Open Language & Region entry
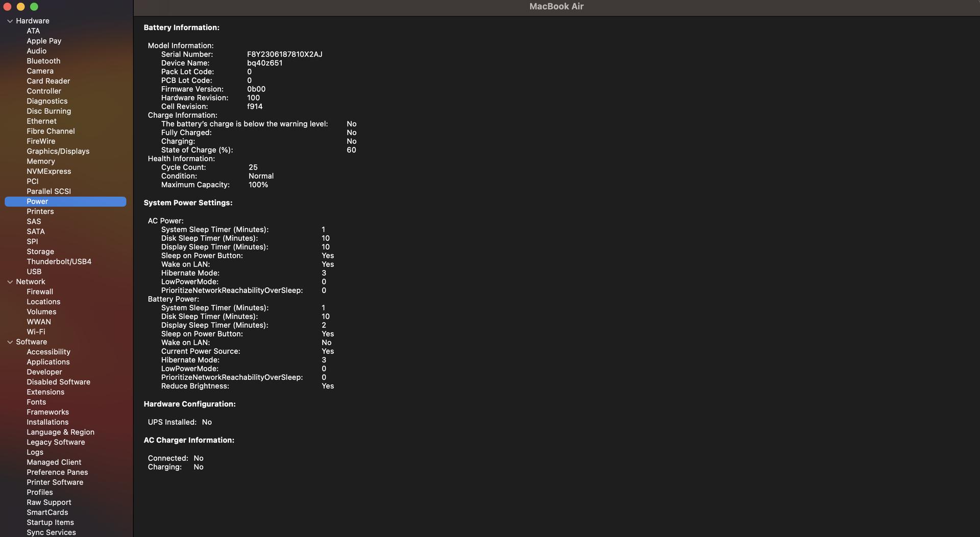Screen dimensions: 980x537 point(61,432)
